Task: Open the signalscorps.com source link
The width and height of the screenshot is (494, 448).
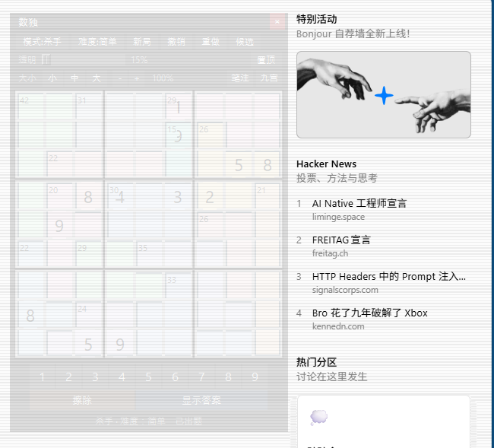Action: pyautogui.click(x=345, y=290)
